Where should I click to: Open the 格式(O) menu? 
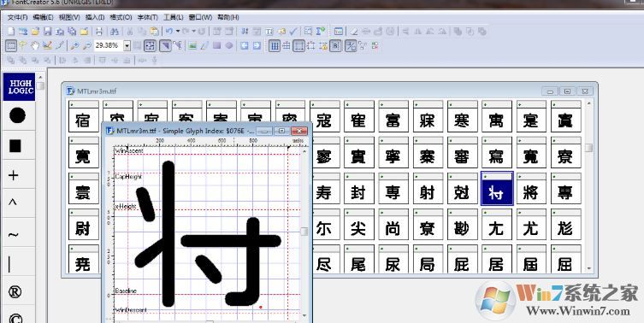(121, 17)
